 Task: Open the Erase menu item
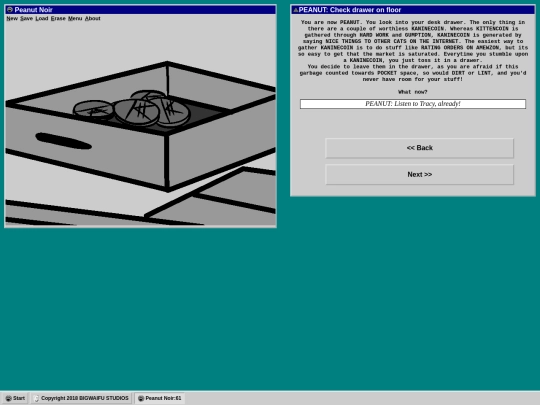(58, 19)
